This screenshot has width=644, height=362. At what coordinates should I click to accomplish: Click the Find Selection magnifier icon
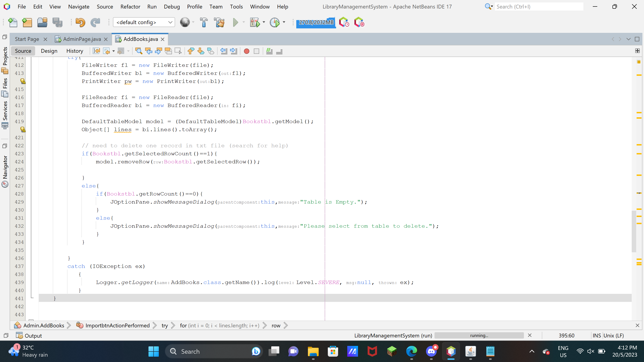(x=138, y=51)
